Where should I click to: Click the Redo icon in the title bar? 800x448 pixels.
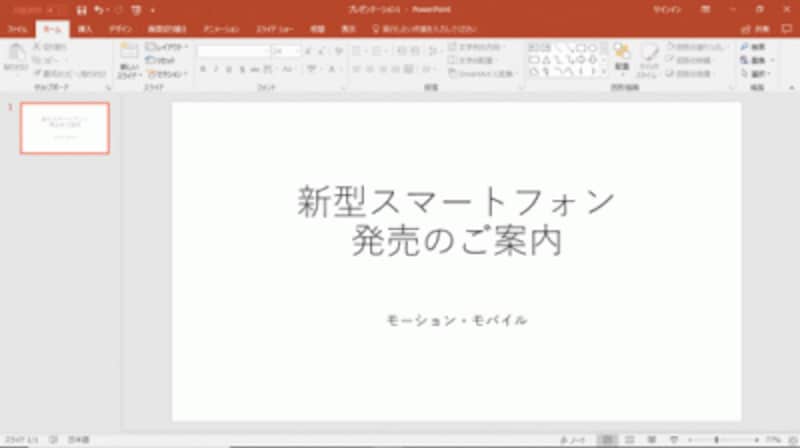point(119,10)
